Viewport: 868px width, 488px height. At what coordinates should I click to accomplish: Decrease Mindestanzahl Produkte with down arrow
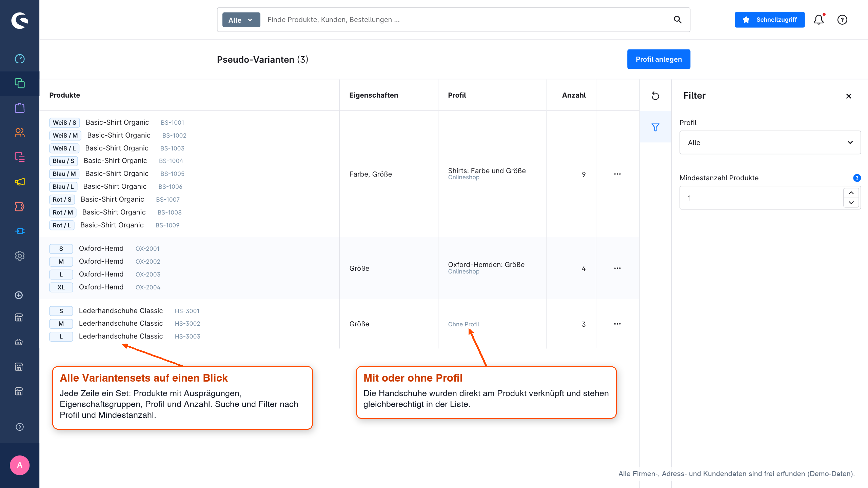(x=851, y=203)
